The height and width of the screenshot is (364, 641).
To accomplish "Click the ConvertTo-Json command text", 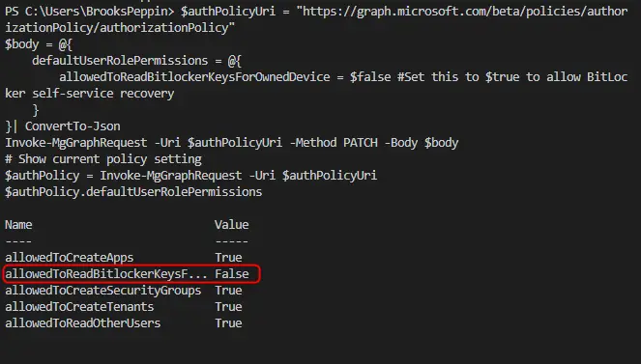I will click(73, 126).
